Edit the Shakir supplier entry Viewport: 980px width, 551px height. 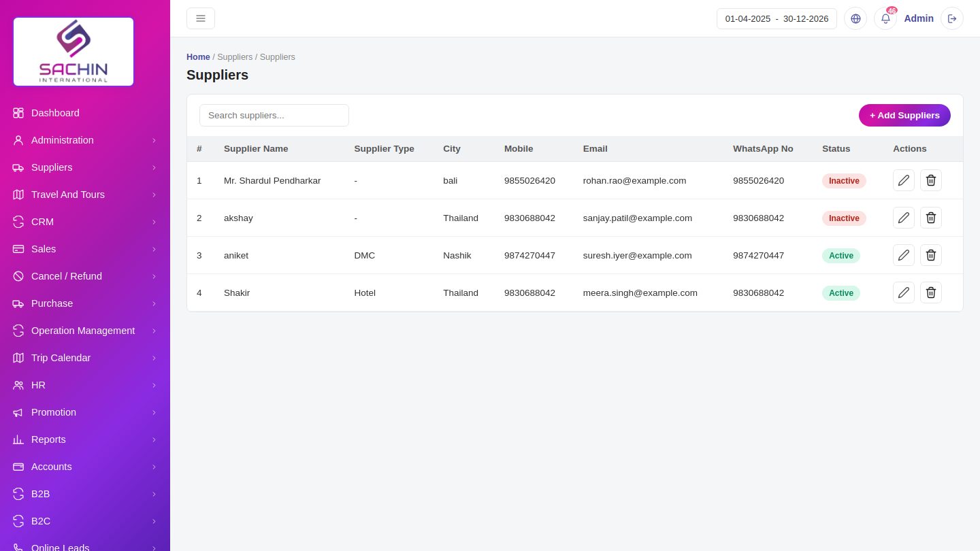tap(904, 293)
